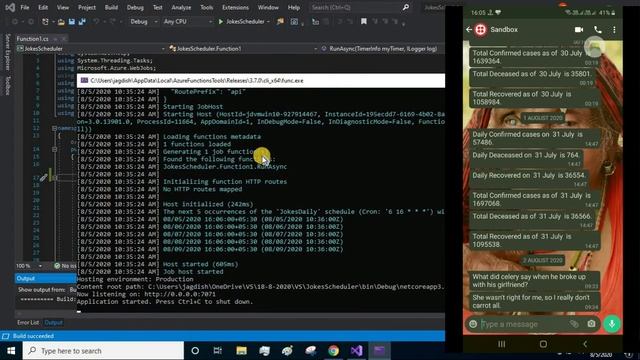Click the no issues green check icon
This screenshot has width=640, height=360.
pos(57,266)
